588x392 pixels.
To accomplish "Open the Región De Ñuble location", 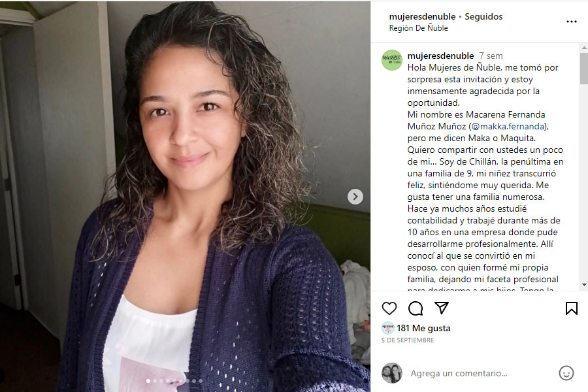I will (x=419, y=28).
